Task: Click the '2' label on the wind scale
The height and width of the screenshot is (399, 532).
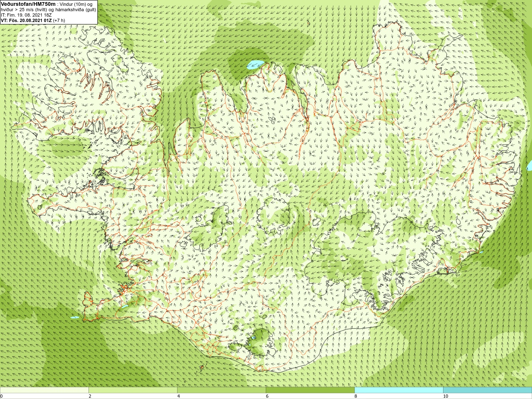Action: [x=90, y=396]
